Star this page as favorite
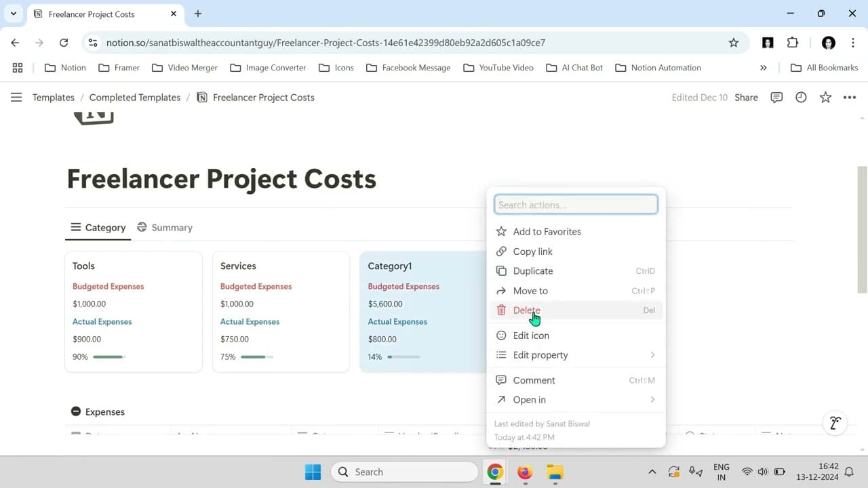This screenshot has width=868, height=488. (x=825, y=98)
